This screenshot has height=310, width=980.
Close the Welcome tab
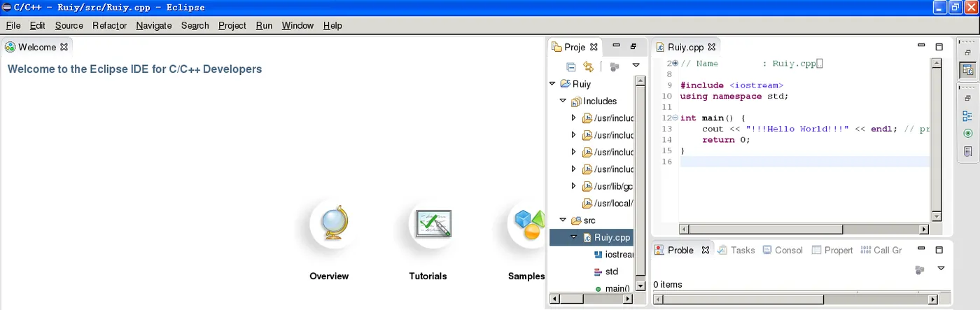coord(64,47)
